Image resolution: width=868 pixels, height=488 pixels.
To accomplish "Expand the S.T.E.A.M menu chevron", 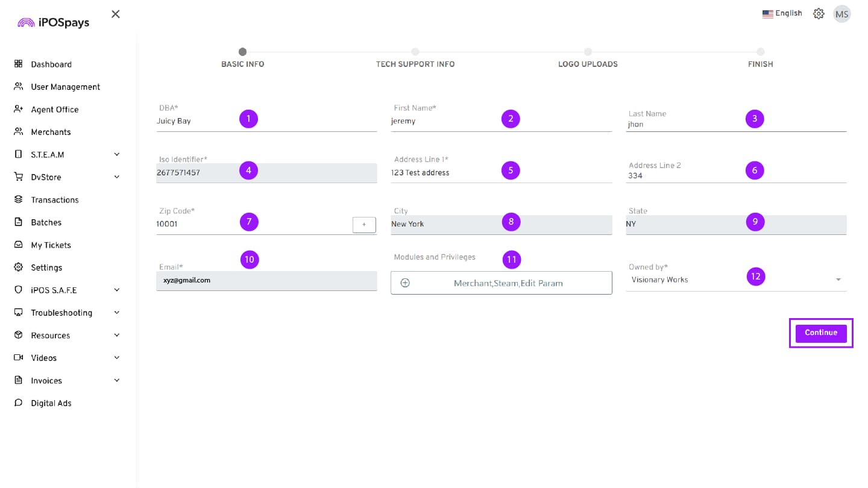I will 117,154.
